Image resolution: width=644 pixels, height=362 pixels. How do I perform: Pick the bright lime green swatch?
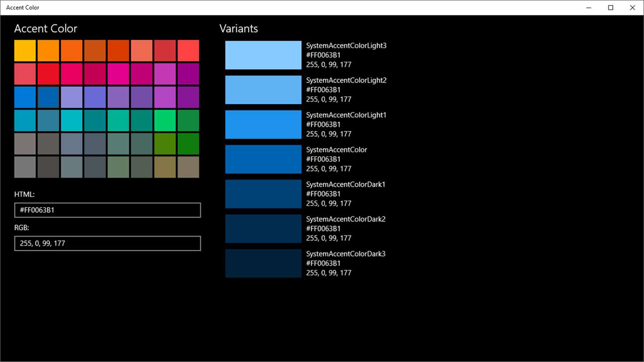pos(165,121)
